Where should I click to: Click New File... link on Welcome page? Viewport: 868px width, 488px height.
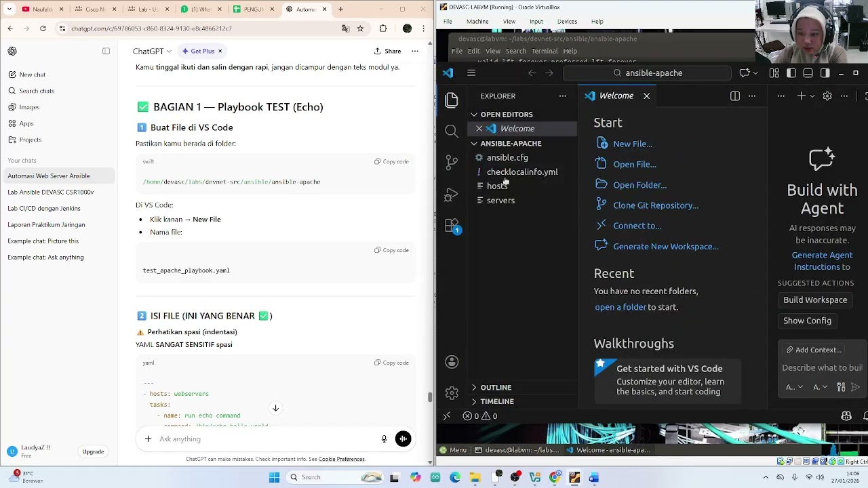pos(633,144)
